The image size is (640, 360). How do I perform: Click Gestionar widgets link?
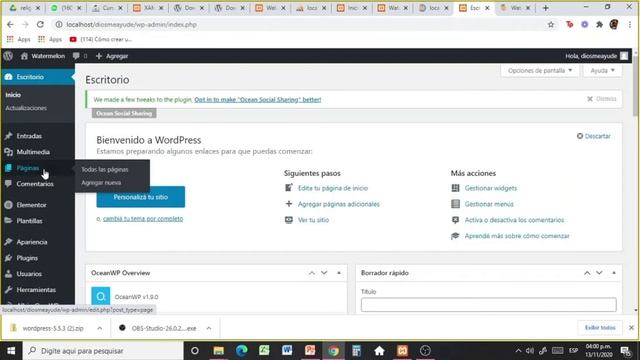[491, 188]
